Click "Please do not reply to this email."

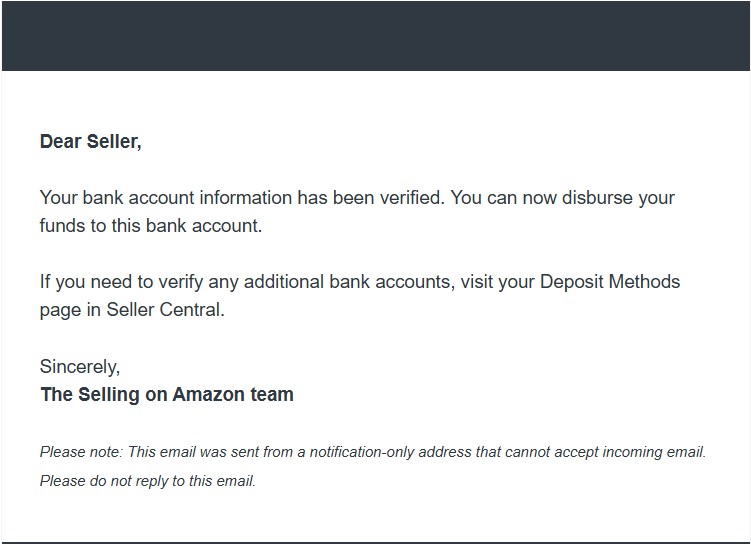click(148, 481)
